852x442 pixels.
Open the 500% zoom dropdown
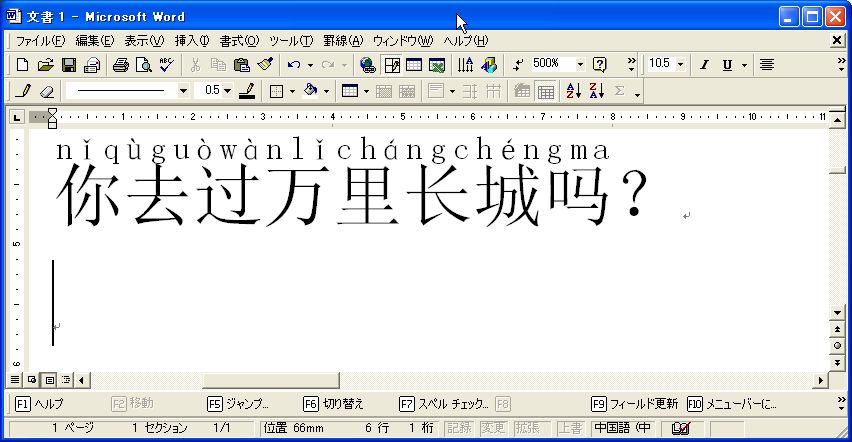(x=579, y=65)
